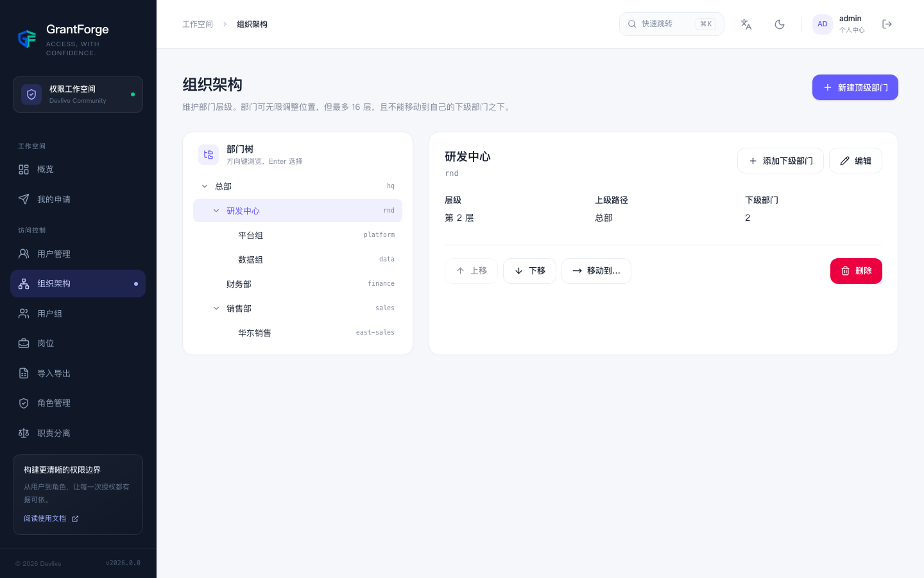Screen dimensions: 924x578
Task: Click the language switcher icon
Action: [746, 24]
